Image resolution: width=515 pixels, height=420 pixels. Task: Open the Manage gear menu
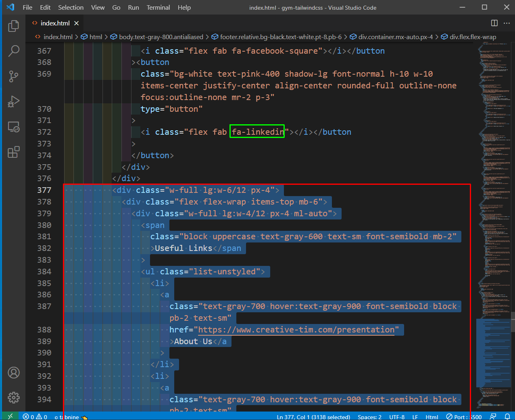tap(14, 397)
